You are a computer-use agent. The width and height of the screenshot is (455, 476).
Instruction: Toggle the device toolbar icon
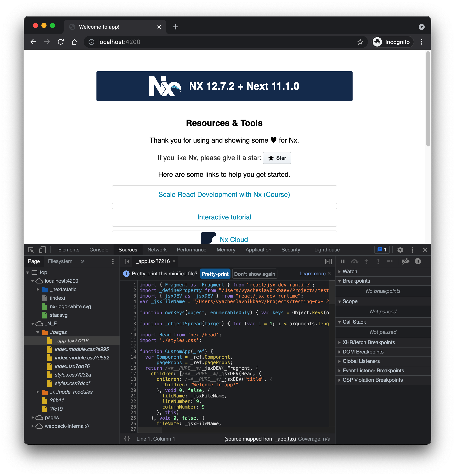(42, 250)
